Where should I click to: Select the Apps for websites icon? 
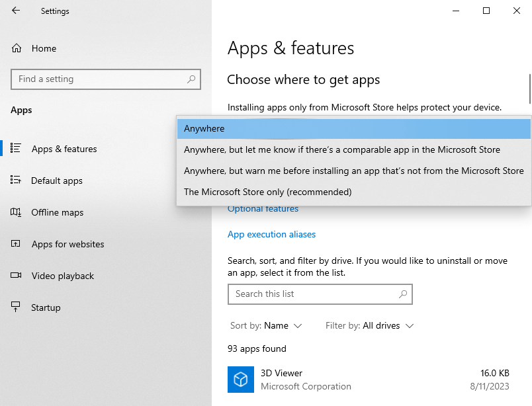17,244
